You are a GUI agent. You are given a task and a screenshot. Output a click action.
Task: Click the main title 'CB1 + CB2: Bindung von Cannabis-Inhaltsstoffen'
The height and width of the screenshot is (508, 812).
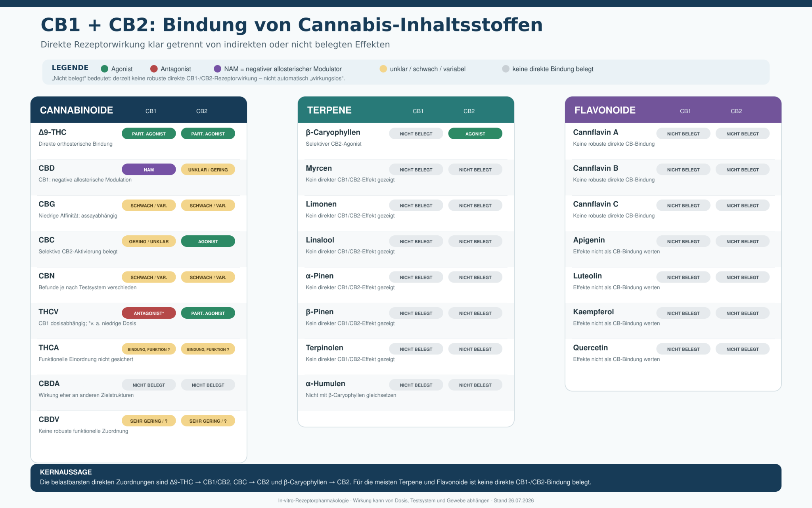(291, 25)
